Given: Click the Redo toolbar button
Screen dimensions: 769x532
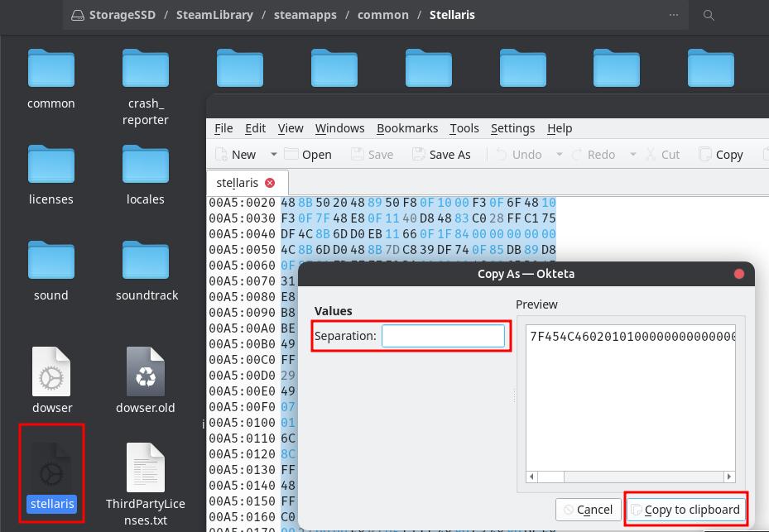Looking at the screenshot, I should pos(594,155).
